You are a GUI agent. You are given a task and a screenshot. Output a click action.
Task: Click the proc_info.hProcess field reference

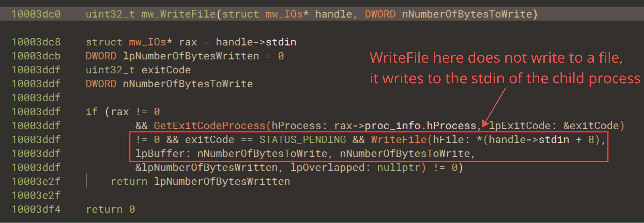point(420,126)
